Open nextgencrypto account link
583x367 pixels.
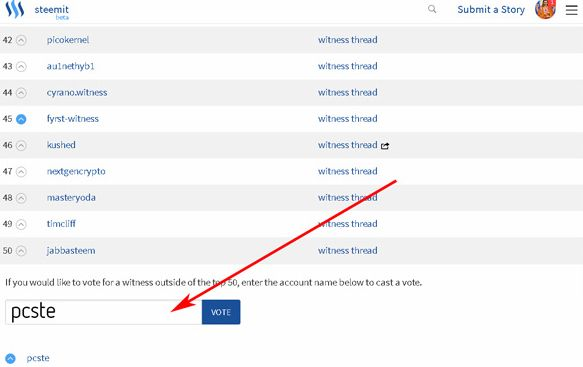tap(76, 171)
